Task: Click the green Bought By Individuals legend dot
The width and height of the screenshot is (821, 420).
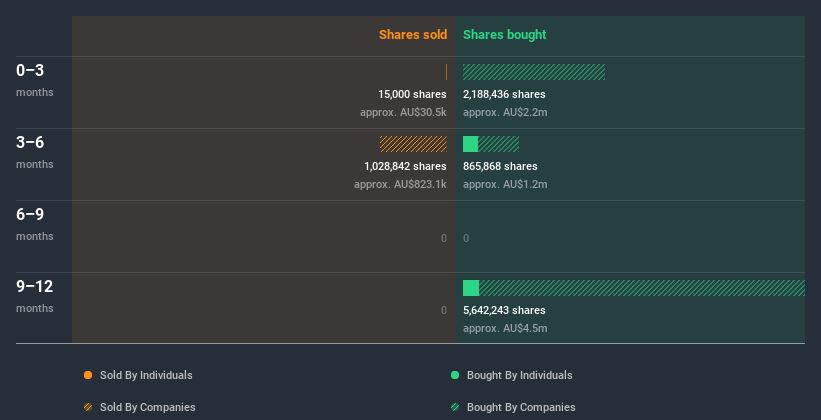Action: pos(455,375)
